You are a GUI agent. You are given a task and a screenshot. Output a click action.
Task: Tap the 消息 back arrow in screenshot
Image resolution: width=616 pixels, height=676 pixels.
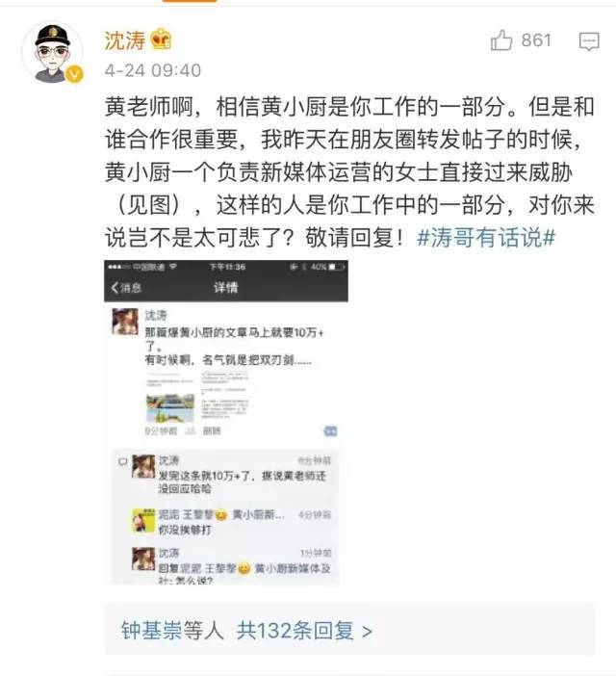(x=126, y=288)
